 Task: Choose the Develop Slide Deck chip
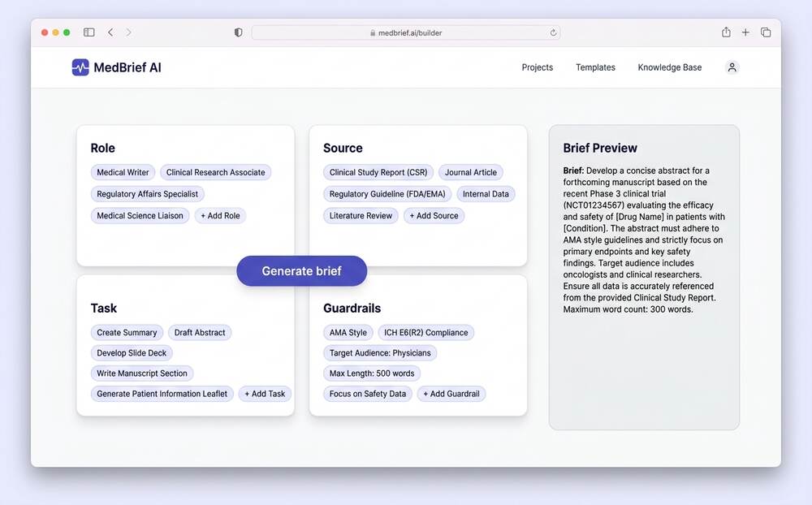pos(132,353)
